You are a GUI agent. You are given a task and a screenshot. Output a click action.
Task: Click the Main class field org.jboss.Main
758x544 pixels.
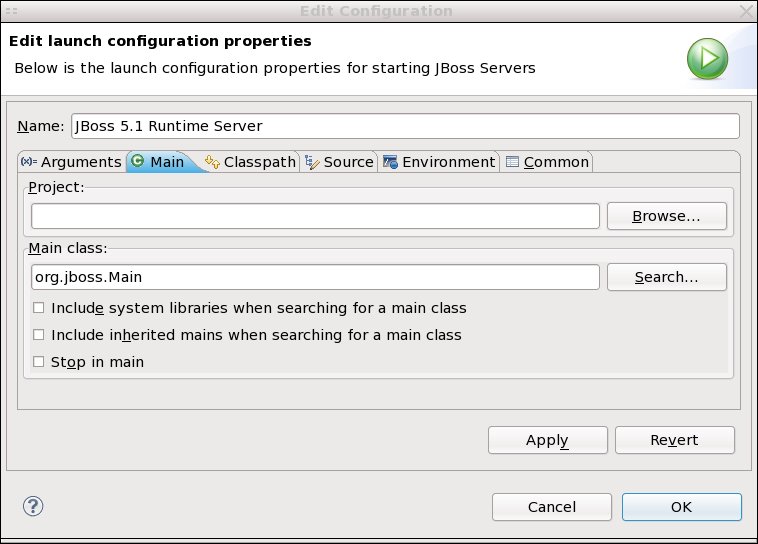315,277
